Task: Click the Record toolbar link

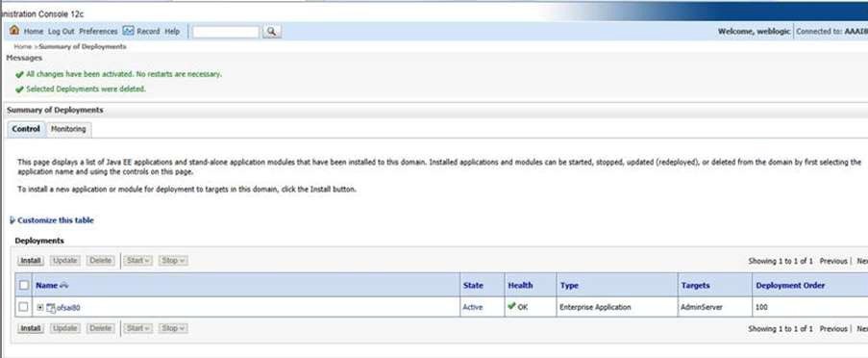Action: point(148,32)
